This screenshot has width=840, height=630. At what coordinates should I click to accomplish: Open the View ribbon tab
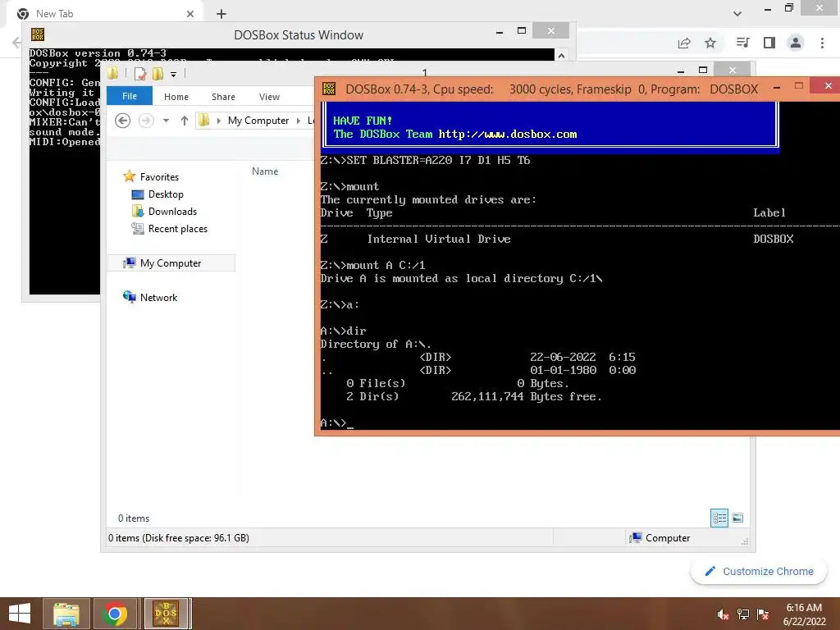[x=269, y=97]
